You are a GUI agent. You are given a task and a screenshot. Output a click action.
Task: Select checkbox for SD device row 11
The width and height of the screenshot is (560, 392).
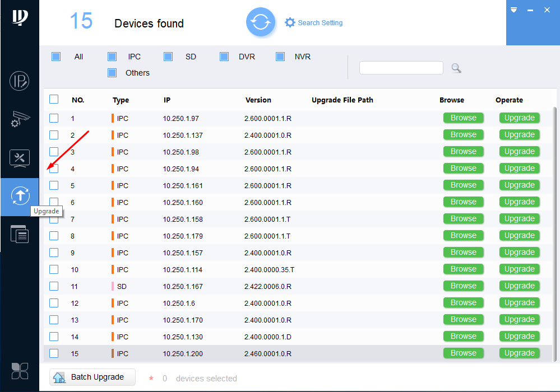[x=54, y=286]
